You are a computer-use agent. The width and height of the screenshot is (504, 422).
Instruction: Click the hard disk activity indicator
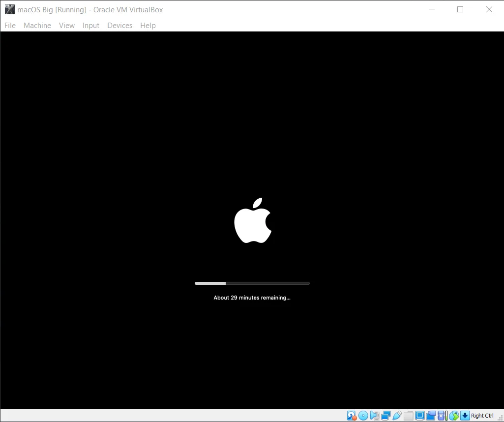click(352, 416)
